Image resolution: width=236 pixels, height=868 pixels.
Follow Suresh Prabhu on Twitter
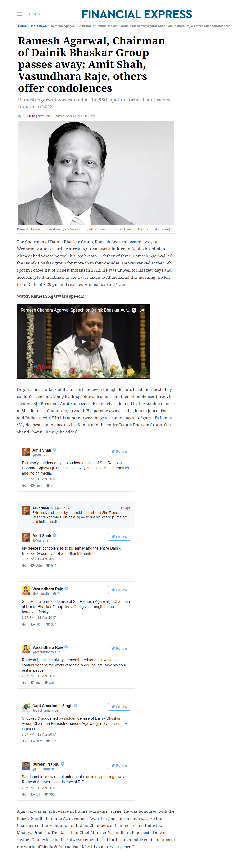[x=119, y=765]
